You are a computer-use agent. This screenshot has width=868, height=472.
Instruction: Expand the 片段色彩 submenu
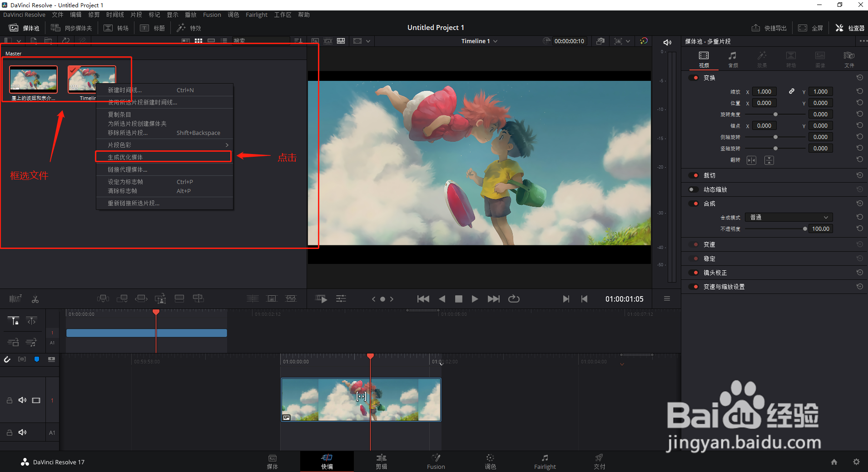pos(164,145)
